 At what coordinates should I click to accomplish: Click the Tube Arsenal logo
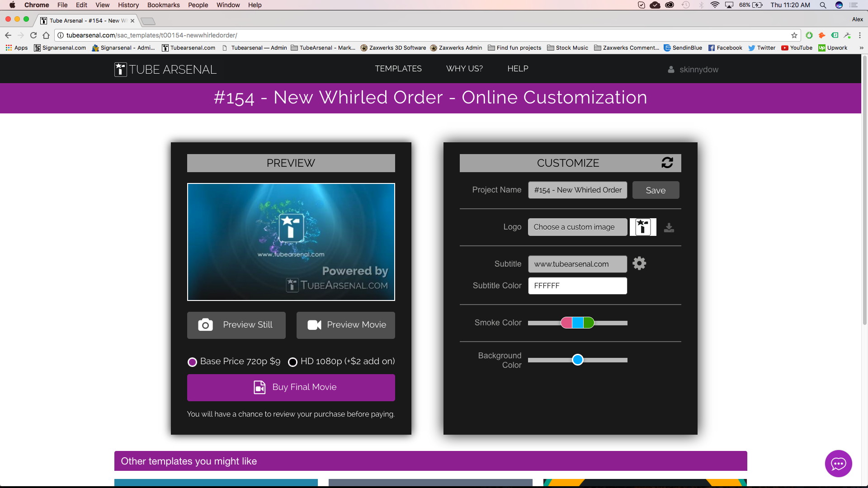165,70
